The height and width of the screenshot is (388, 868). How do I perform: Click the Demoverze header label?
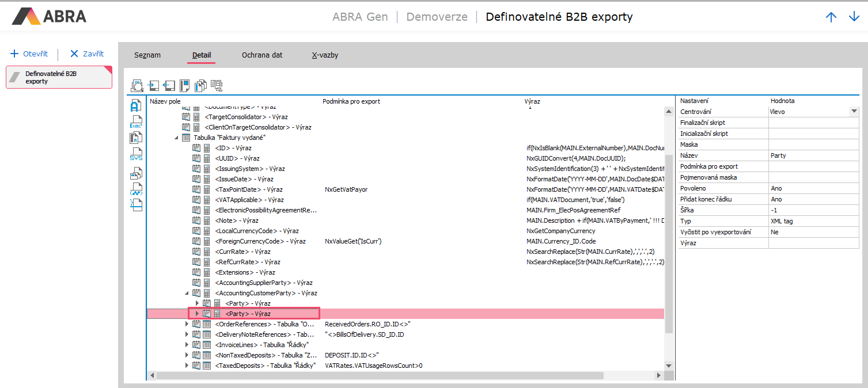[437, 17]
